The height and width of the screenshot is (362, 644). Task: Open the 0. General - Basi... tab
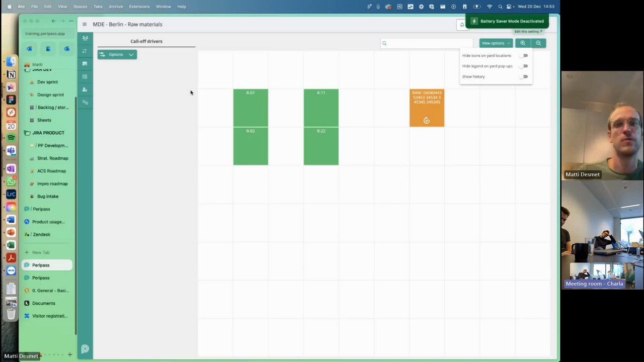(x=47, y=291)
